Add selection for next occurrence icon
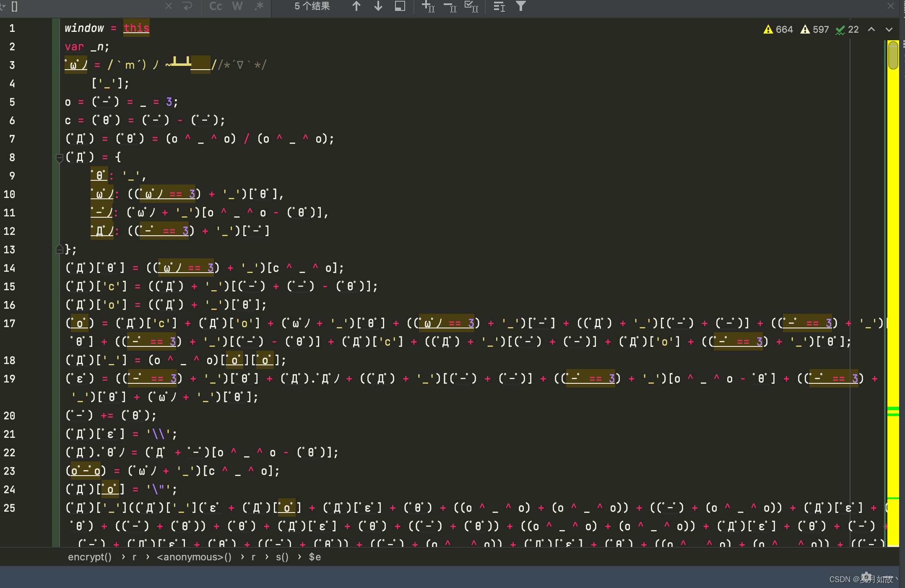Image resolution: width=905 pixels, height=588 pixels. coord(428,6)
